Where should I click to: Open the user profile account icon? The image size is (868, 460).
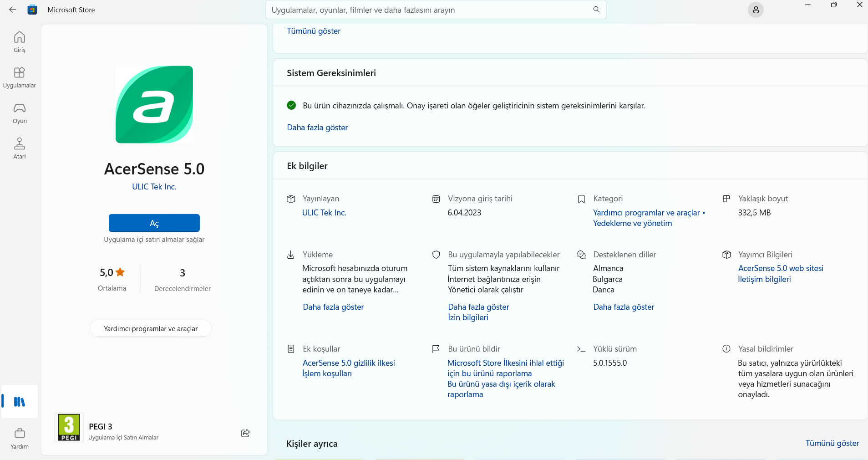tap(756, 10)
